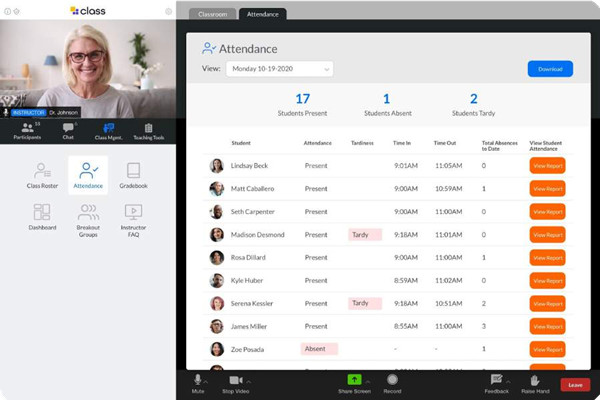View Report for Lindsay Beck

(547, 166)
